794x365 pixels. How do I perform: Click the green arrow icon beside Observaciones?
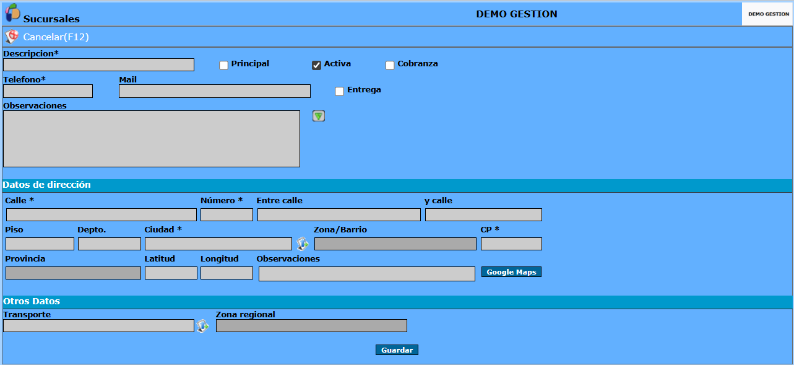point(319,116)
